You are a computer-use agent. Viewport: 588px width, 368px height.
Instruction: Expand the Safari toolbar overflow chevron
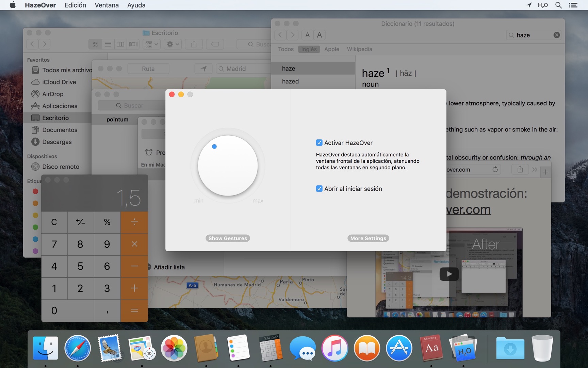(534, 169)
